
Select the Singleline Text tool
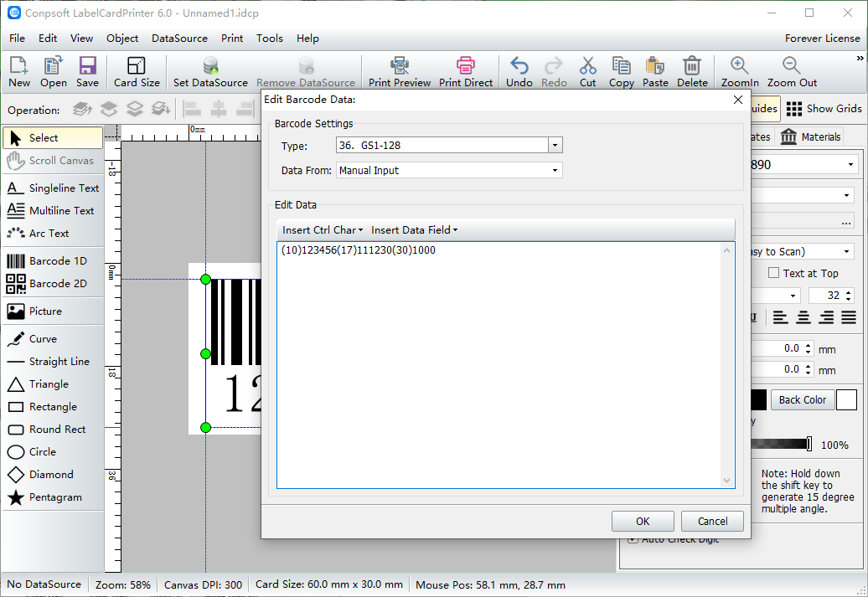coord(53,188)
